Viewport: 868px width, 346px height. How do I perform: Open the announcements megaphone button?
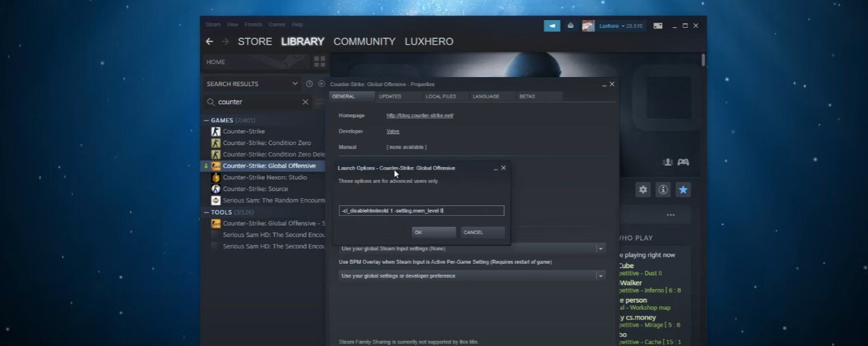click(x=552, y=26)
